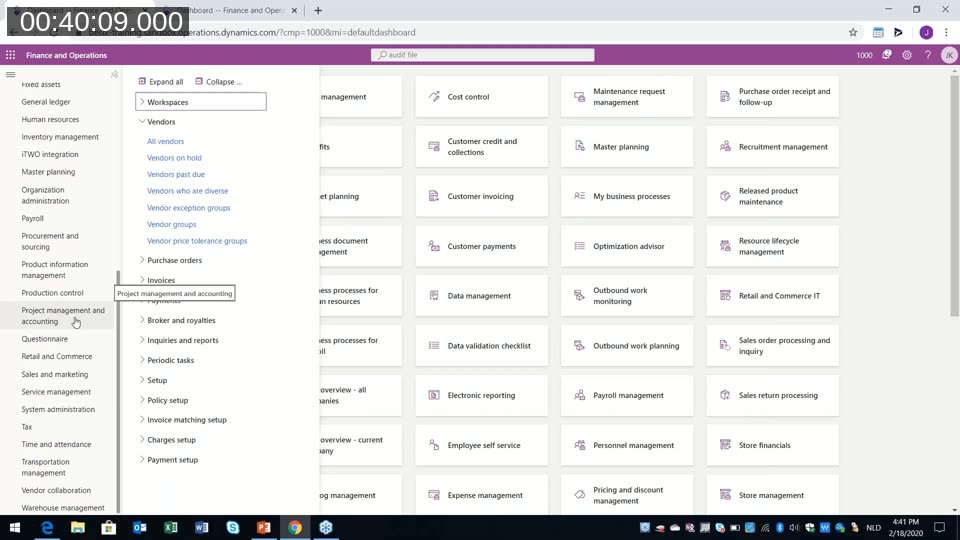Launch Skype from the taskbar

233,527
